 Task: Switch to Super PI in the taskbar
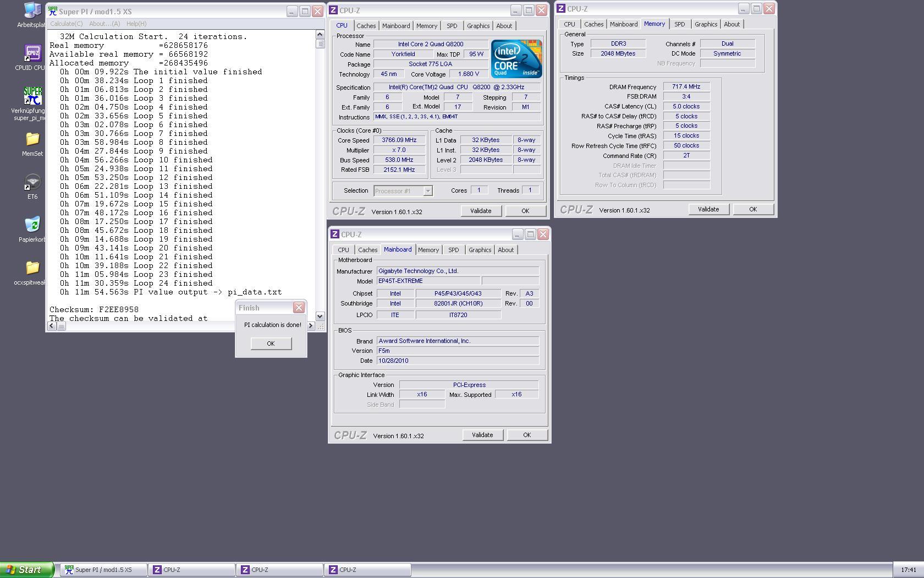[x=103, y=570]
